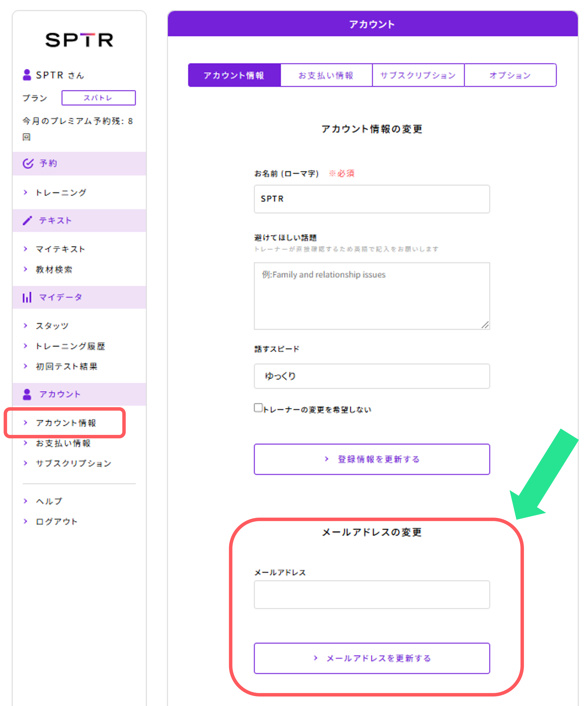This screenshot has height=706, width=588.
Task: Open ヘルプ in the sidebar
Action: [49, 501]
